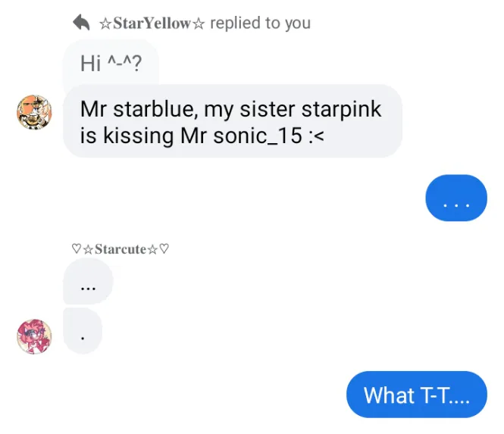The height and width of the screenshot is (434, 504).
Task: Select the StarYellow name in reply header
Action: (152, 23)
